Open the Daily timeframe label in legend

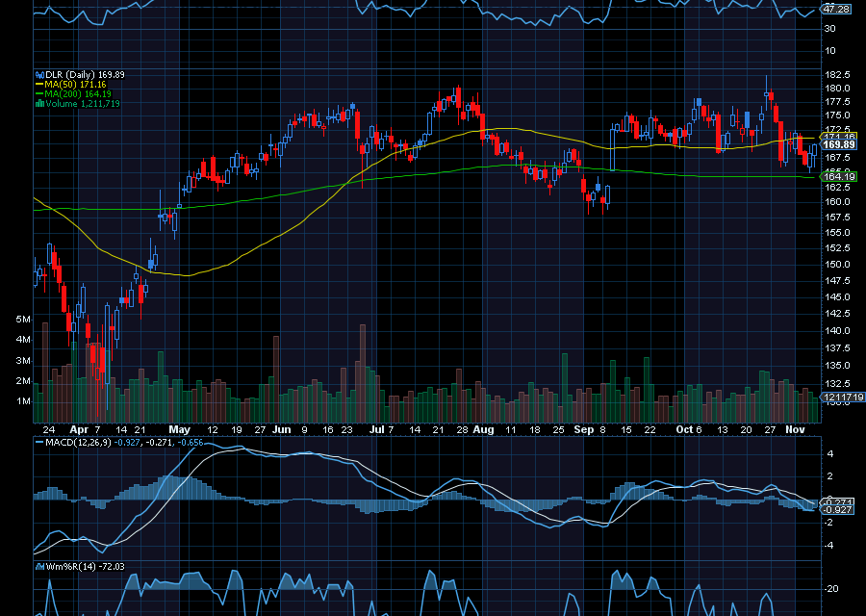click(81, 74)
